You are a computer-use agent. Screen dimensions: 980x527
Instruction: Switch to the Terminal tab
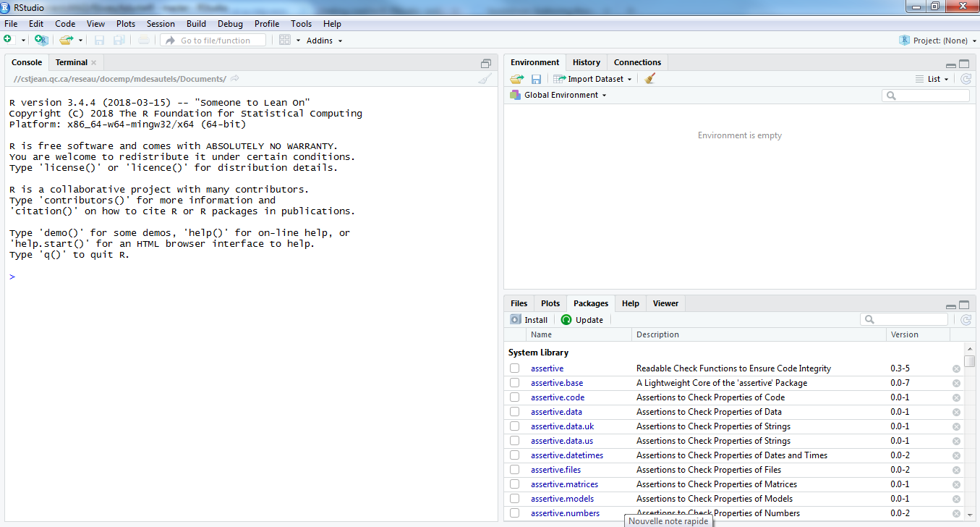(x=72, y=62)
